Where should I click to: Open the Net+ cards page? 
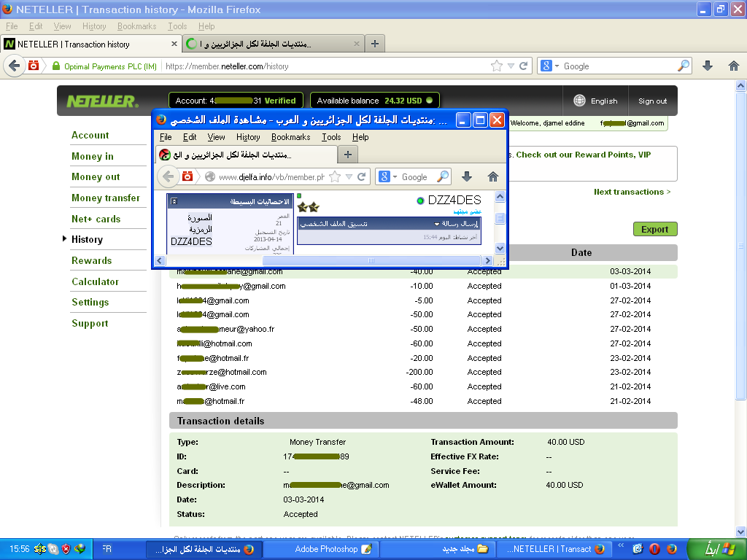(96, 219)
